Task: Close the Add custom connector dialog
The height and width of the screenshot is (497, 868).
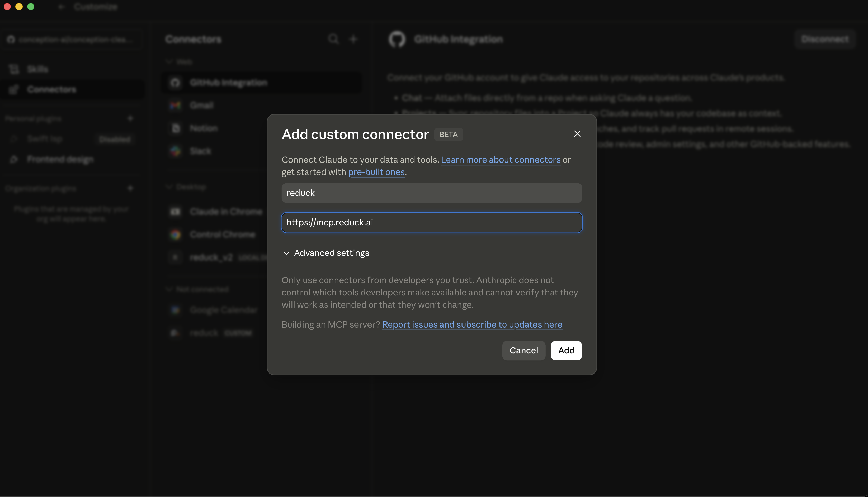Action: click(577, 134)
